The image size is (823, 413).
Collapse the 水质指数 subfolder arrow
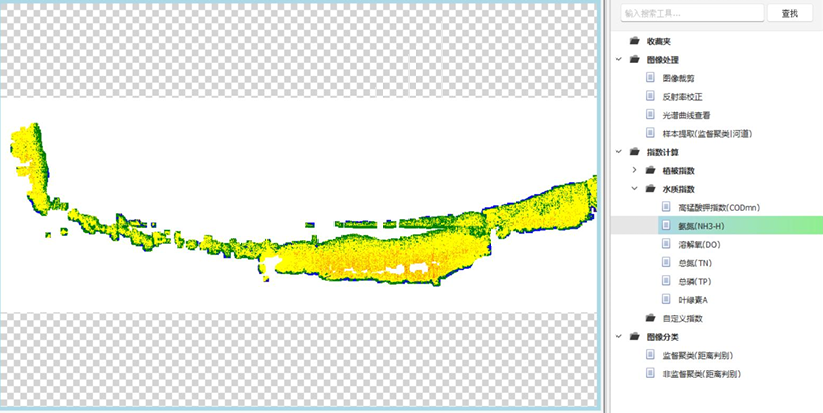(x=635, y=189)
